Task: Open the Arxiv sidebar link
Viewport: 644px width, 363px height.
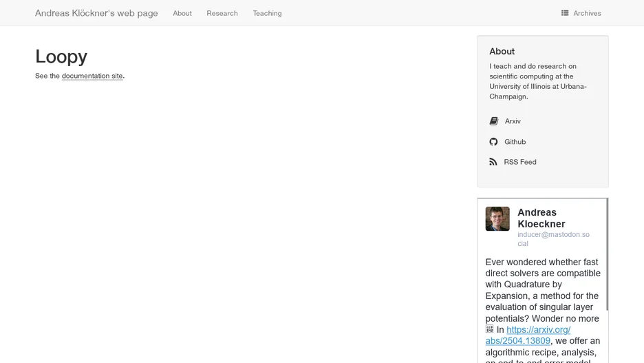Action: (x=513, y=121)
